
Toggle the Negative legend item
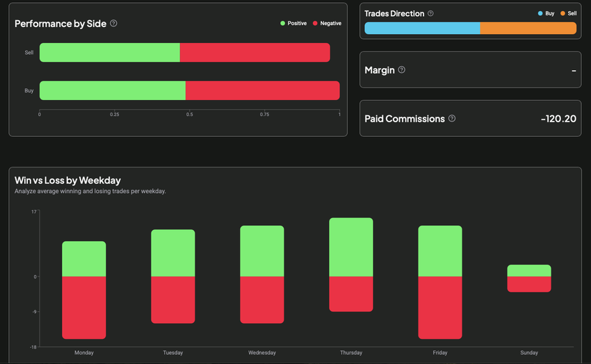327,24
